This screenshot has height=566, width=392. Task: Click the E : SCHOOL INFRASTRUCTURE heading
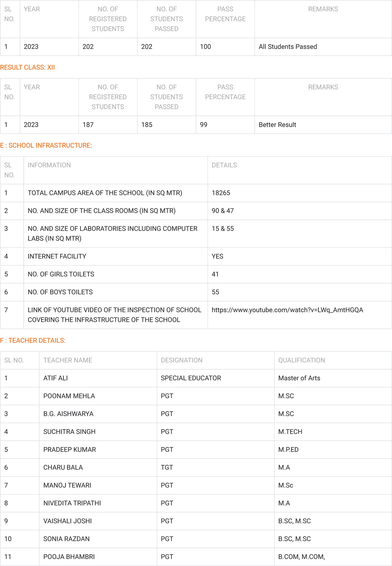point(46,145)
